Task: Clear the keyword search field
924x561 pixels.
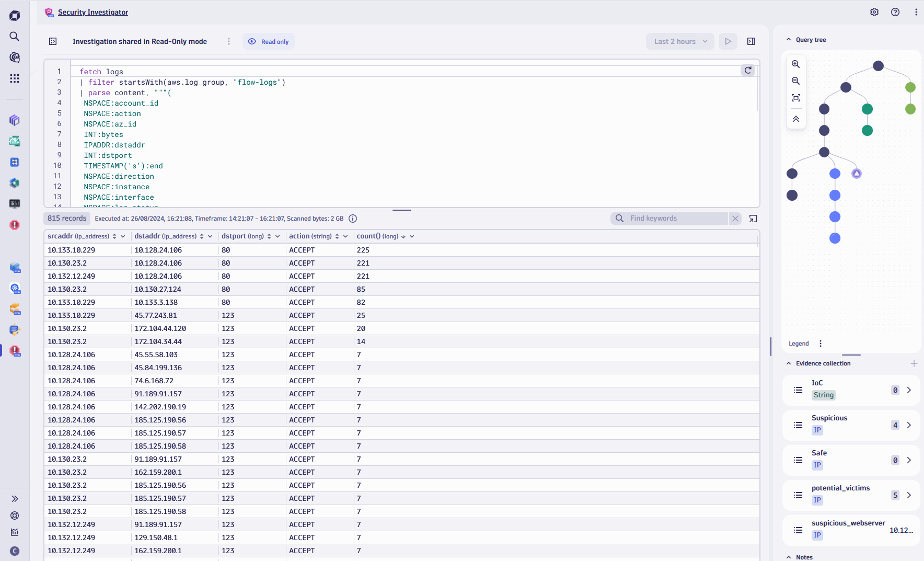Action: (735, 218)
